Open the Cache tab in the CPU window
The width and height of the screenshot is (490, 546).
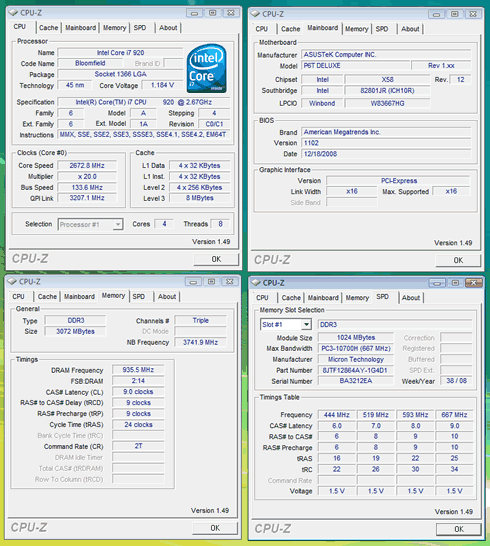(x=48, y=28)
